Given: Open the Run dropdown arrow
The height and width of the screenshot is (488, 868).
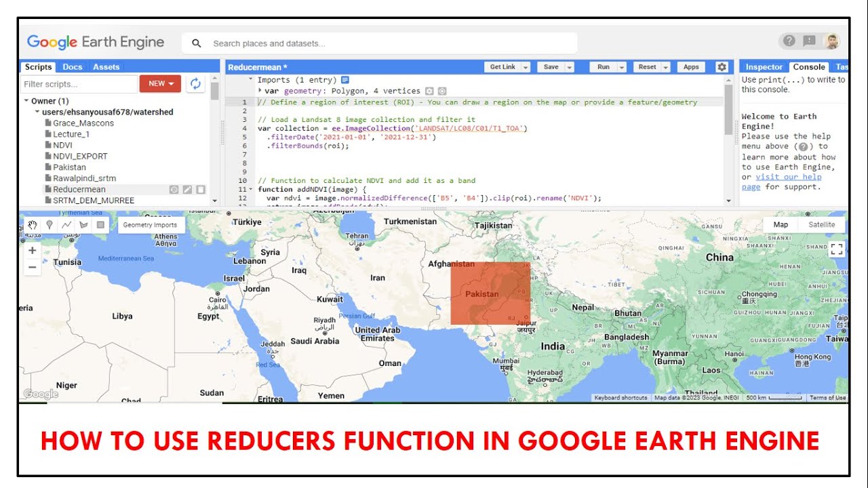Looking at the screenshot, I should (x=621, y=67).
